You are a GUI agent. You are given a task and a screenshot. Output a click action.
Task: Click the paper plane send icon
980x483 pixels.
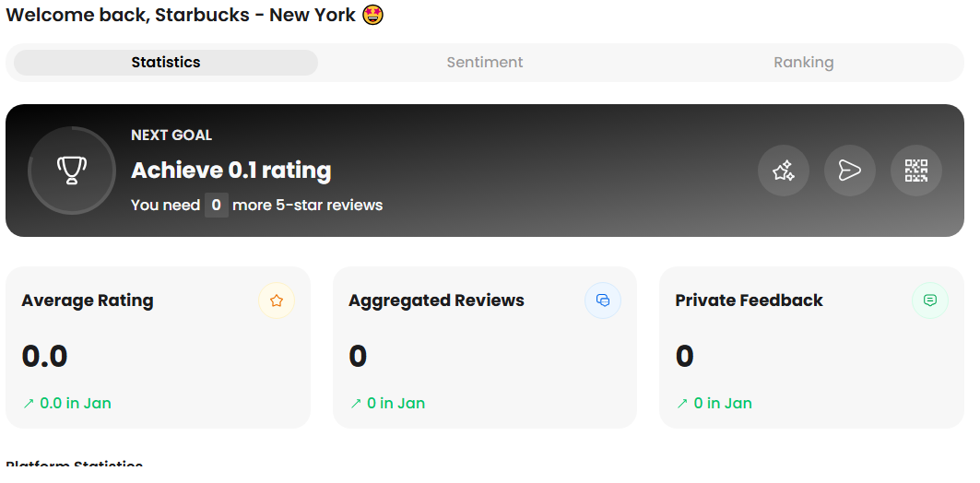(x=850, y=171)
